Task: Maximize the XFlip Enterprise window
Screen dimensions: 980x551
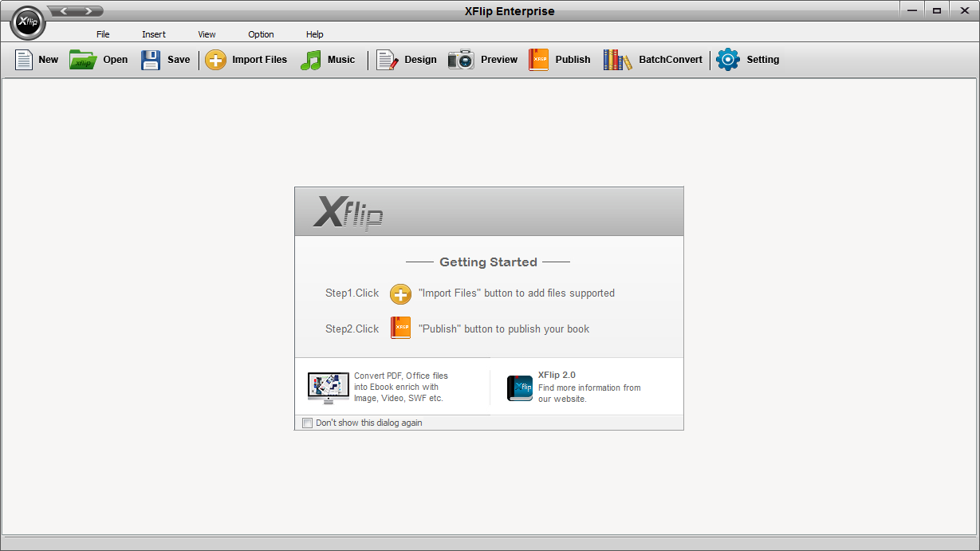Action: click(937, 10)
